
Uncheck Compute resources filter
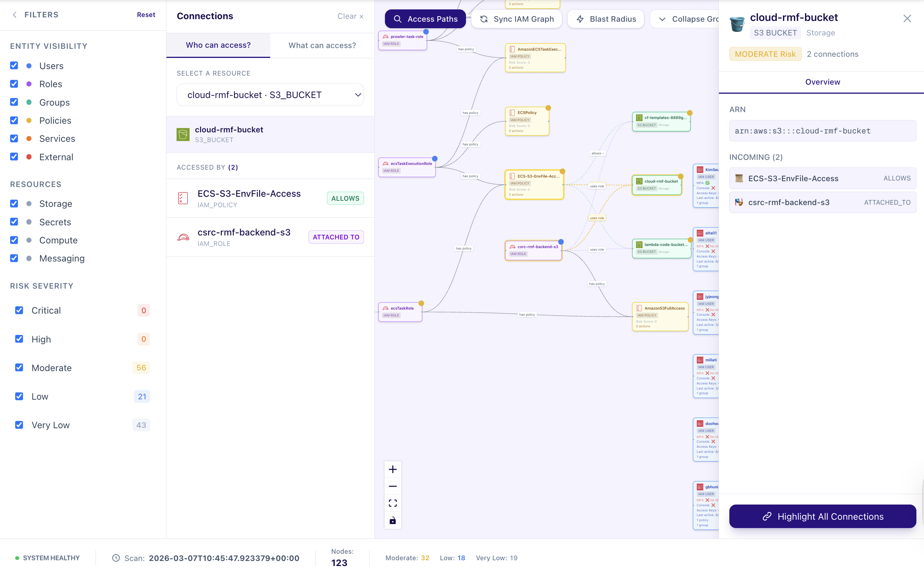[x=14, y=240]
